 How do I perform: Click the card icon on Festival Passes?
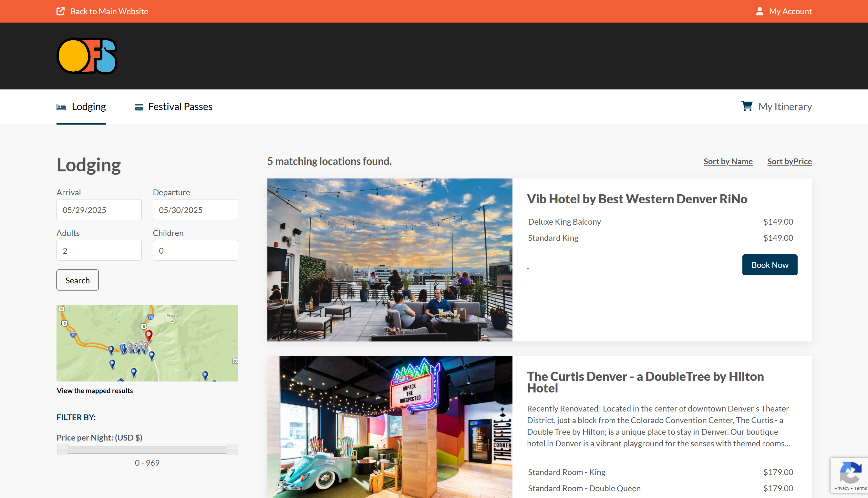pos(139,107)
